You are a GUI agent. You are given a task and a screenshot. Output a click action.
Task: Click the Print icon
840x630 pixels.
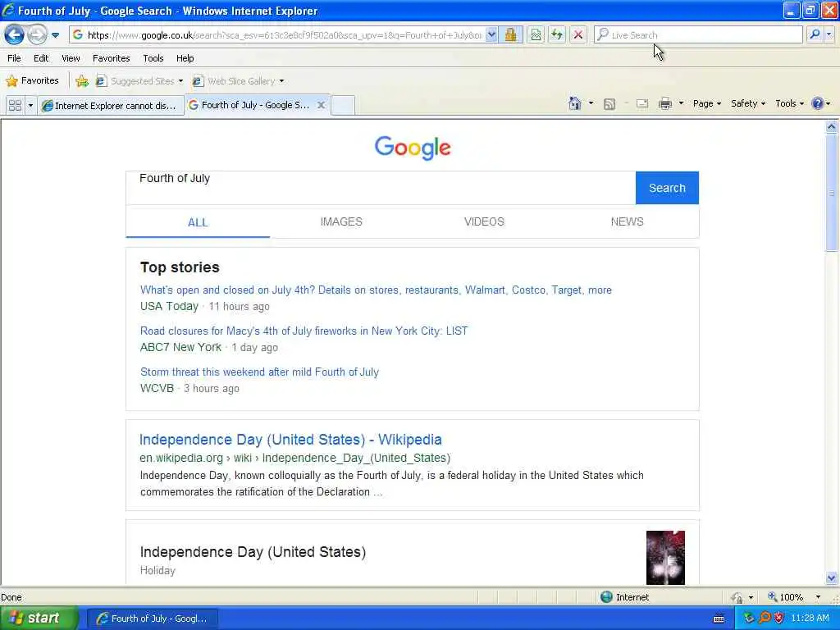point(664,103)
